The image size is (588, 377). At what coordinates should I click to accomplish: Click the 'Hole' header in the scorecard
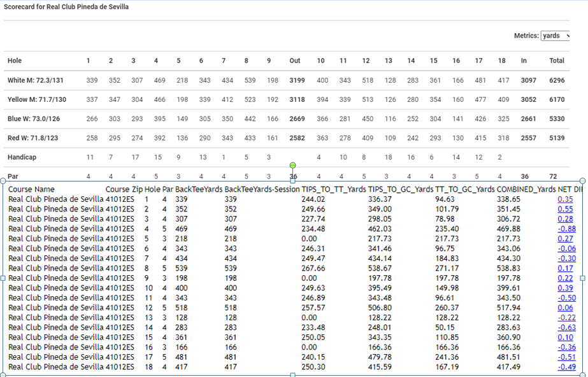click(x=15, y=60)
